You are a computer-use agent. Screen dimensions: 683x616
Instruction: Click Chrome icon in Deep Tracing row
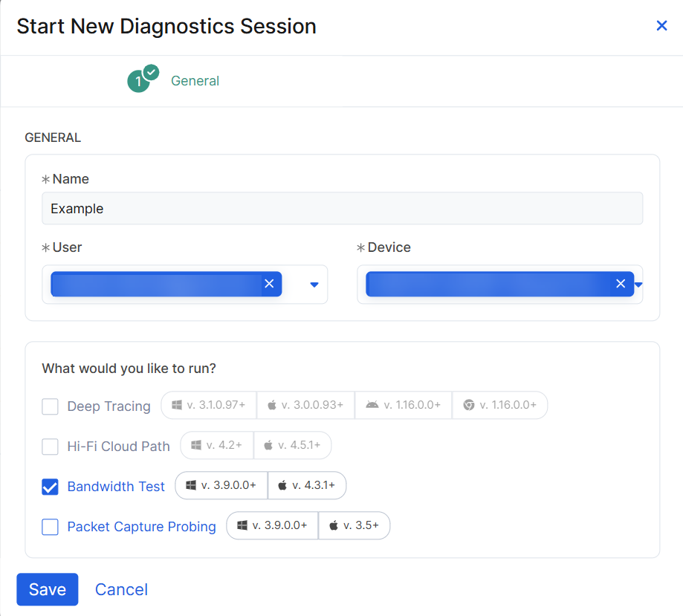click(x=469, y=405)
